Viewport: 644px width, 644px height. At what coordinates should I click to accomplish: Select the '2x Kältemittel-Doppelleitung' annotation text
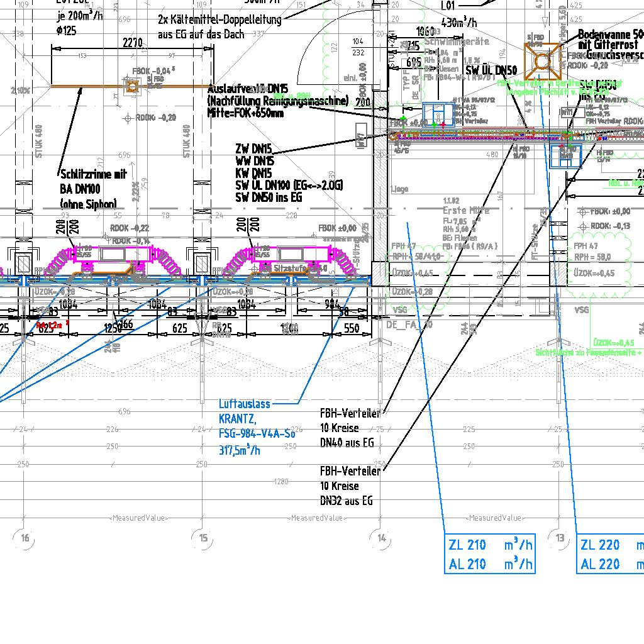click(x=219, y=19)
